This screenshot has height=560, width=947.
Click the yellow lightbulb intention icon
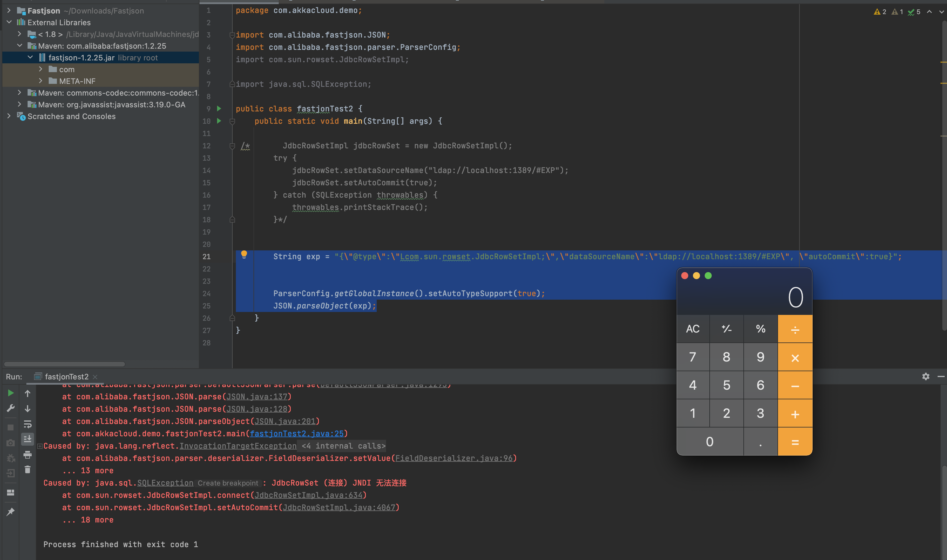click(x=244, y=254)
